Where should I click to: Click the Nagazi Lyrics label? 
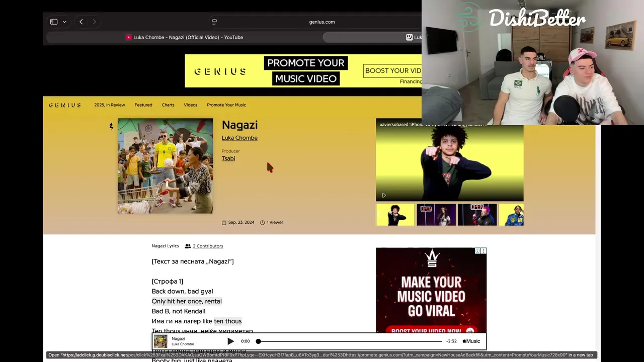tap(165, 246)
